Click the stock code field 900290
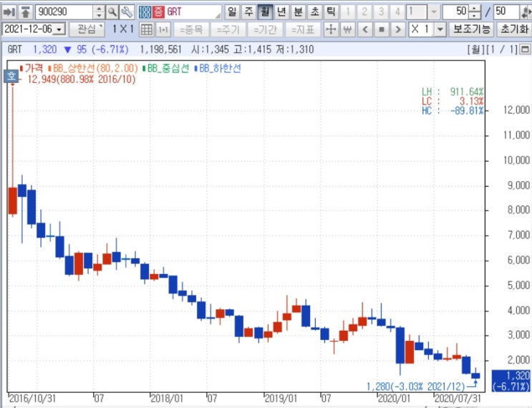This screenshot has width=532, height=408. [64, 12]
